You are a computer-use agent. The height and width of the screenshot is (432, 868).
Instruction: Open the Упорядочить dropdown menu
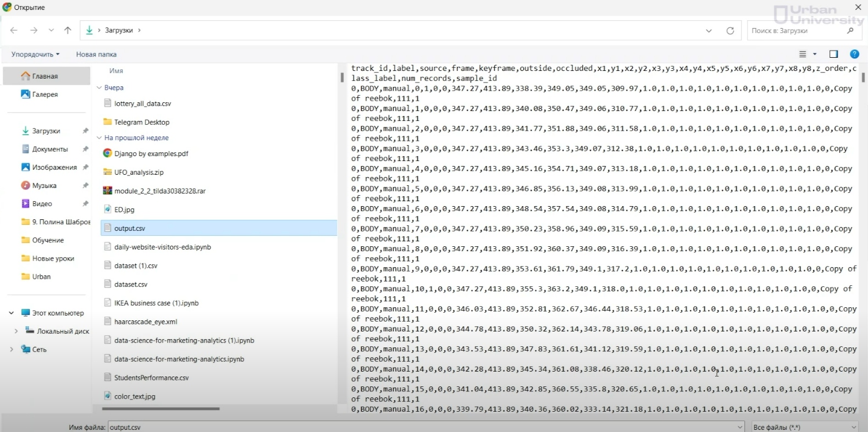tap(35, 54)
